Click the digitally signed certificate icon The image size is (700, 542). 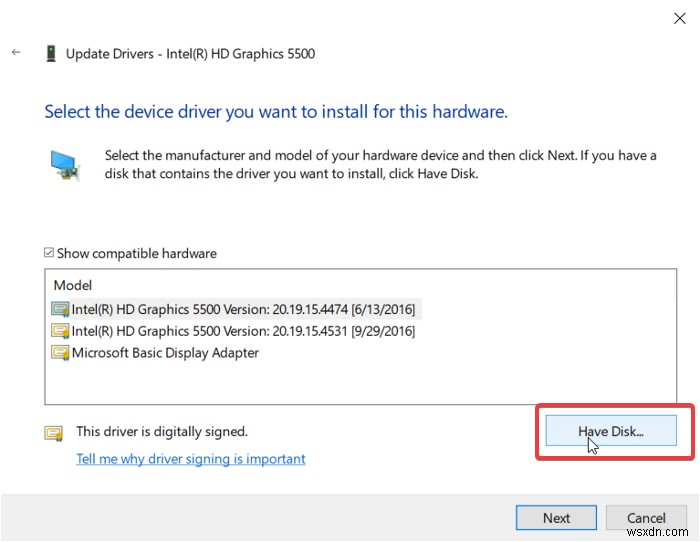[53, 433]
